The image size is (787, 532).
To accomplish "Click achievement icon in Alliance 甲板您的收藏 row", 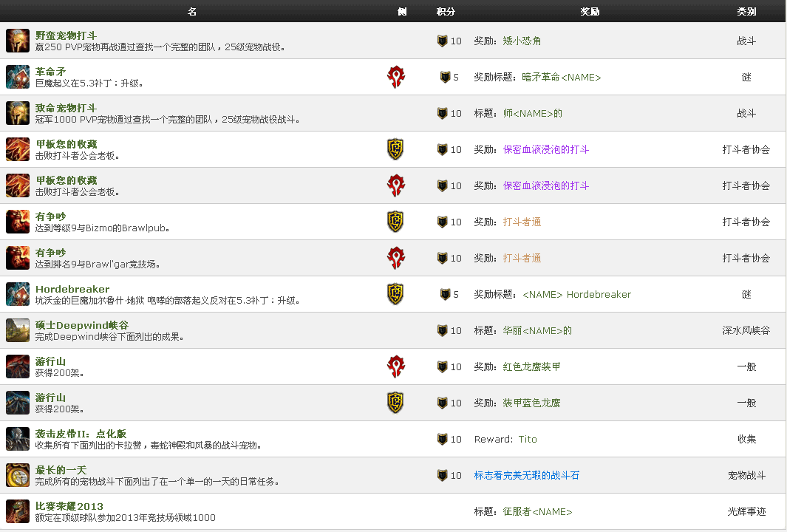I will (18, 149).
